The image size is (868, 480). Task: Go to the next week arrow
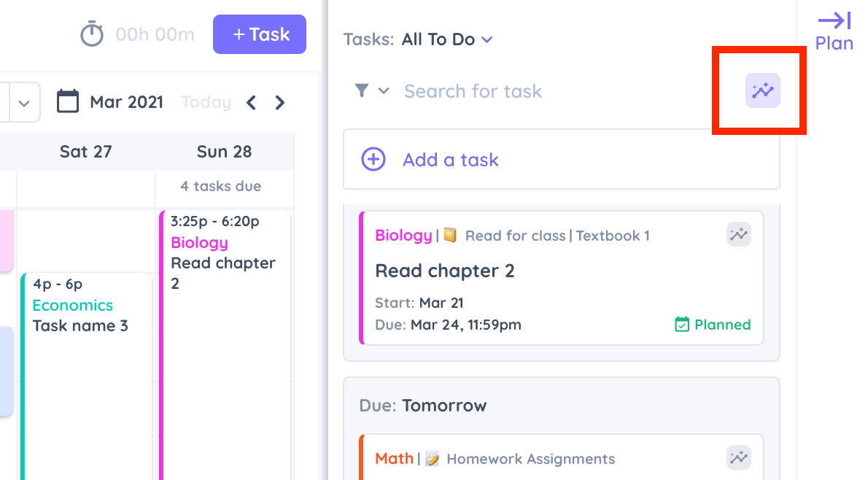[x=280, y=102]
